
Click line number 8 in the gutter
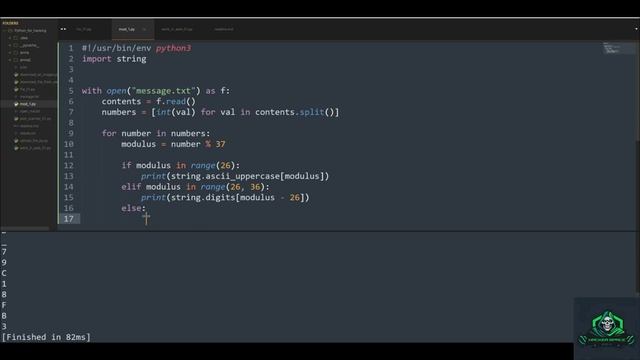71,123
